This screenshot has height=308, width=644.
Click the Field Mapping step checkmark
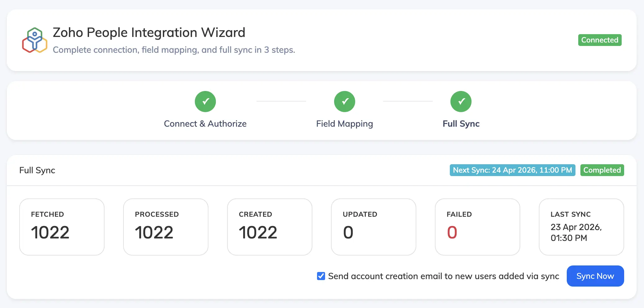(345, 102)
